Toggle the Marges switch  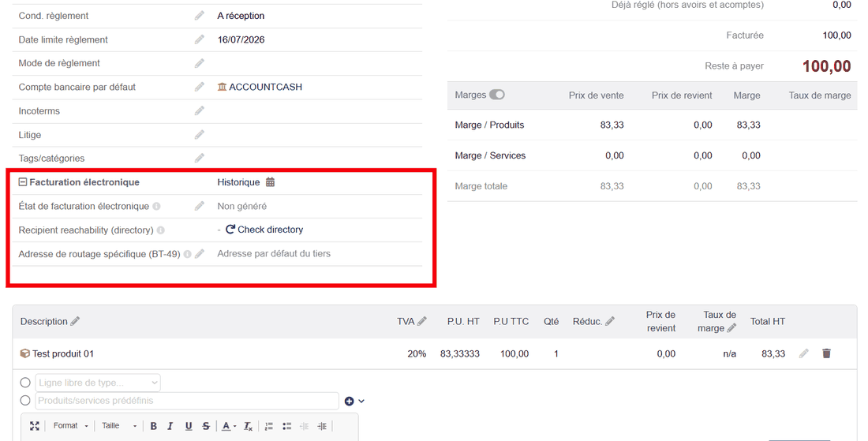click(497, 95)
